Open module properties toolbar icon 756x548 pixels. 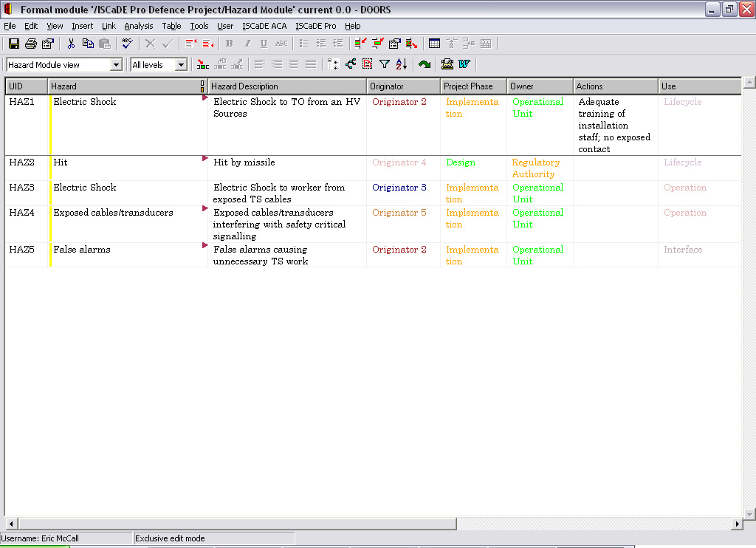(48, 44)
